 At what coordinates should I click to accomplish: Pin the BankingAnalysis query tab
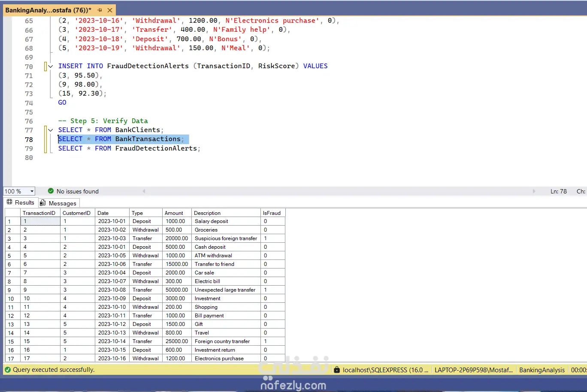point(100,10)
